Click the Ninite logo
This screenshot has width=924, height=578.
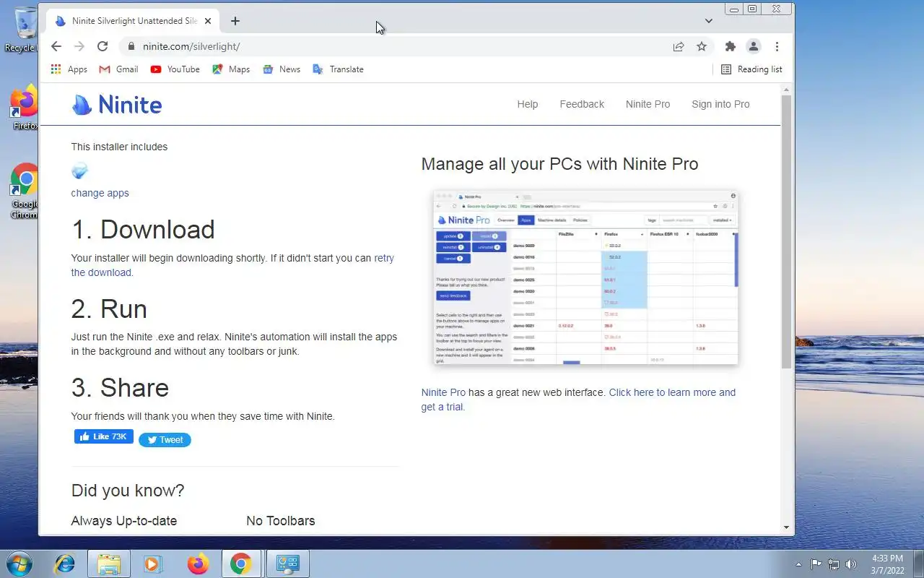tap(117, 105)
